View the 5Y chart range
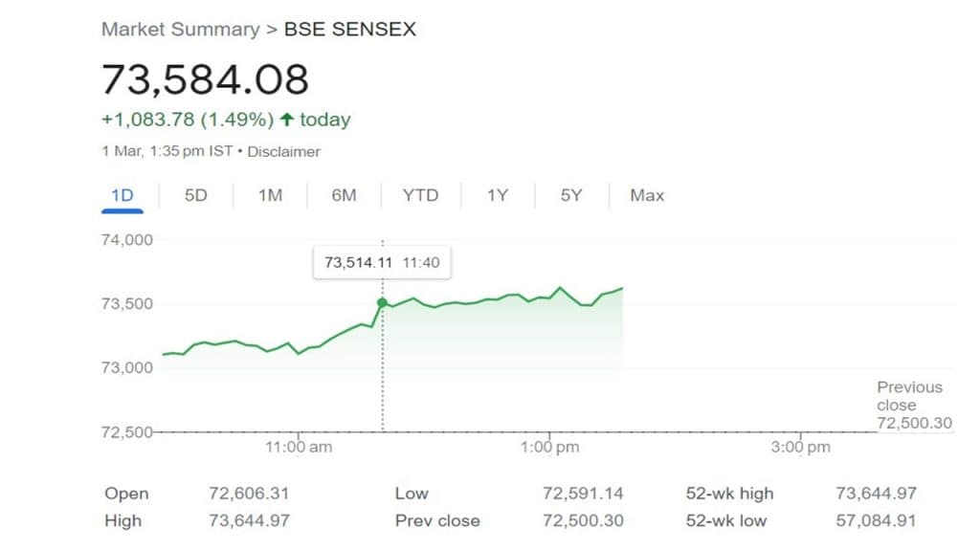 [x=571, y=195]
